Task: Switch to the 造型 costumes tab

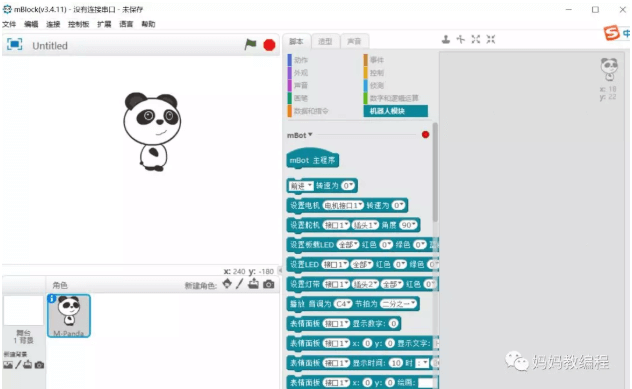Action: [x=325, y=41]
